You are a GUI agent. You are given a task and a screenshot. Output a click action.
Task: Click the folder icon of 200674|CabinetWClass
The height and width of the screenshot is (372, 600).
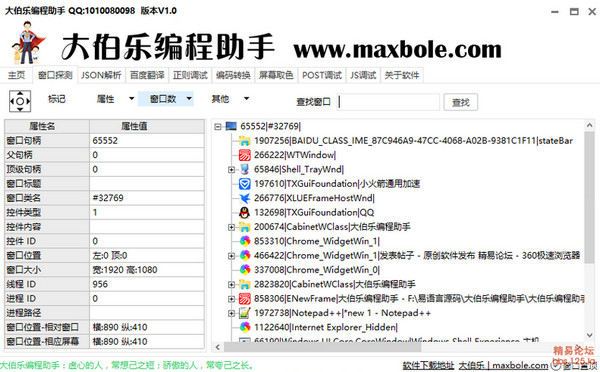point(245,227)
